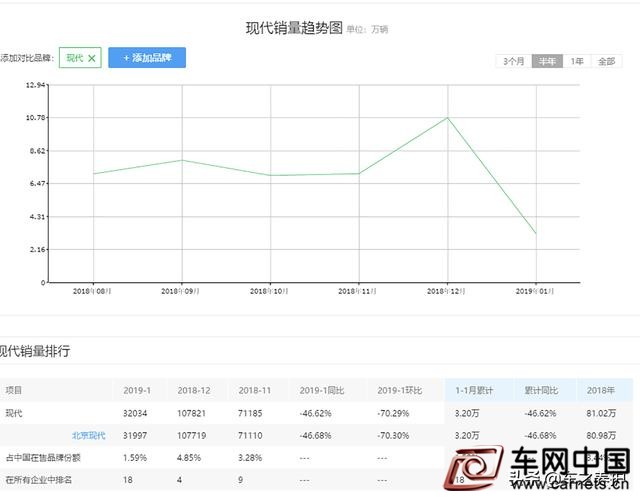The width and height of the screenshot is (640, 501).
Task: Click the -70.30% cell in 北京现代 row
Action: pos(393,435)
